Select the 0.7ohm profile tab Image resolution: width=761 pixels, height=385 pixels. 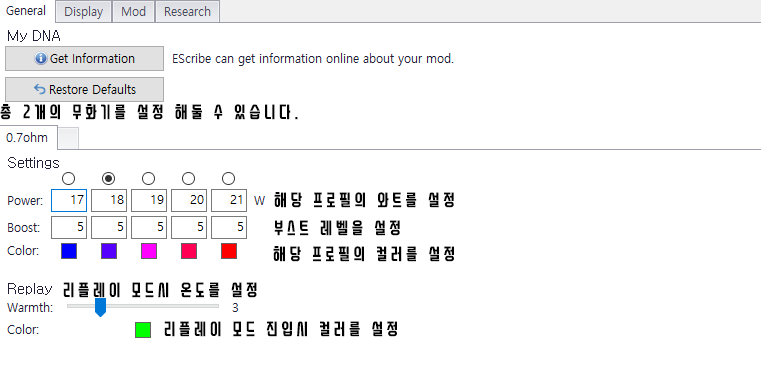tap(28, 138)
